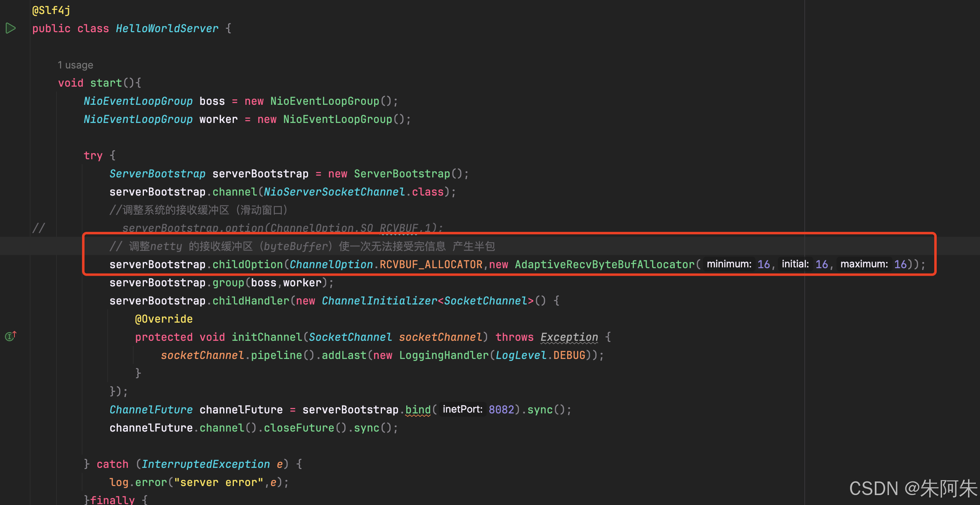Screen dimensions: 980x505
Task: Click the 'initial:' parameter hint
Action: click(795, 264)
